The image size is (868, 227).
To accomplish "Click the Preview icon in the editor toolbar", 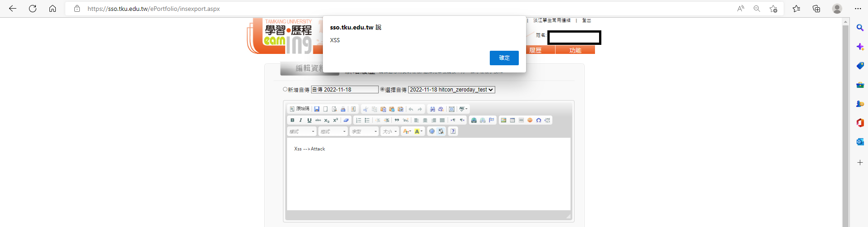I will click(334, 109).
